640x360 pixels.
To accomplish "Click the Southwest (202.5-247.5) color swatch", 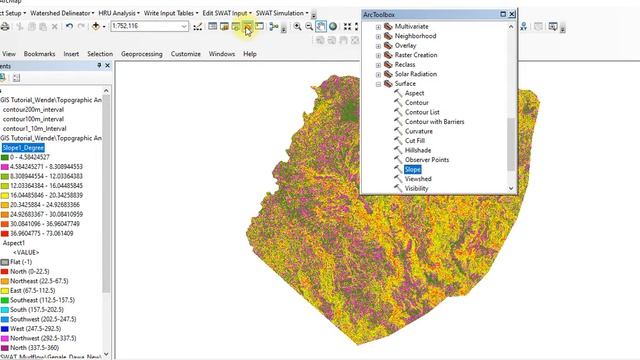I will [x=4, y=319].
